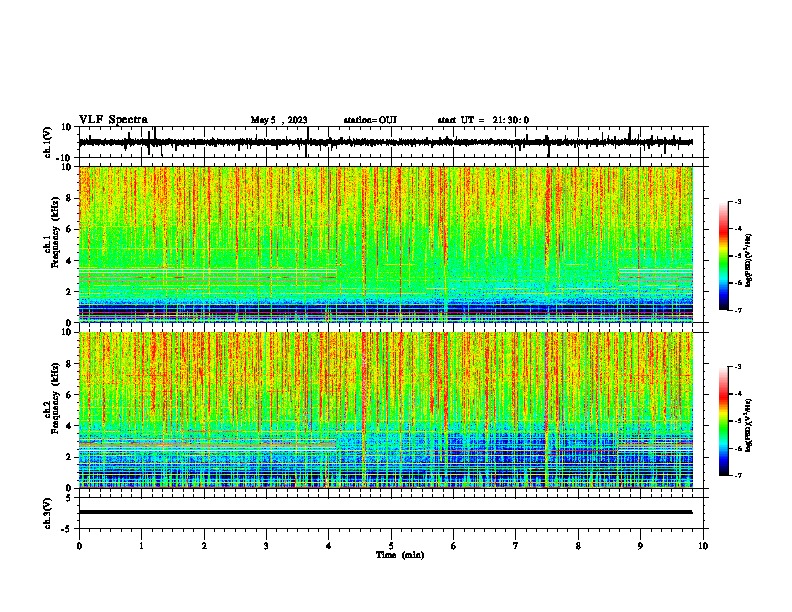
Task: Click the ch.1 spectrogram color scale bar
Action: (x=723, y=256)
